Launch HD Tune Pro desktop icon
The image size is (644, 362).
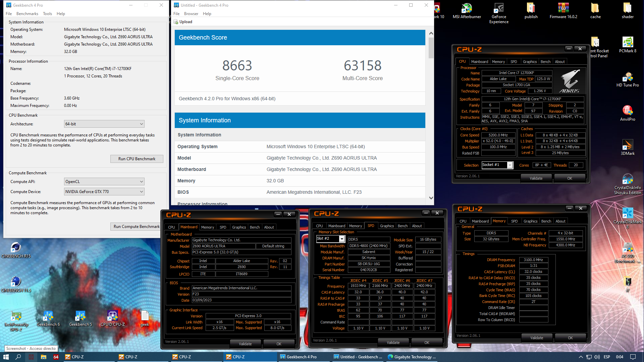628,79
